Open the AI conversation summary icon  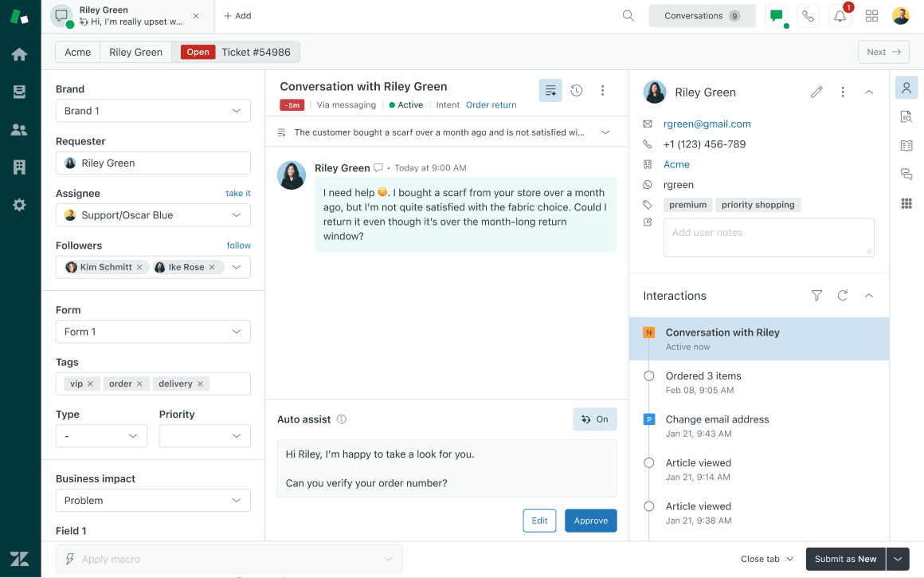click(550, 90)
